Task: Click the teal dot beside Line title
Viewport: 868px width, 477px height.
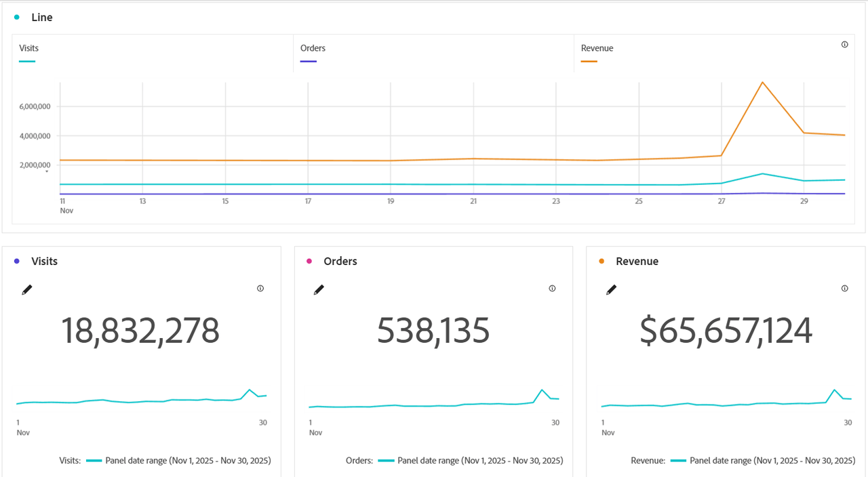Action: pos(17,18)
